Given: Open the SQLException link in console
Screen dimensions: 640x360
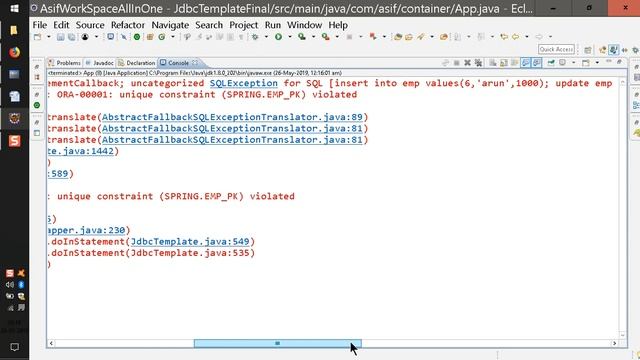Looking at the screenshot, I should coord(244,83).
